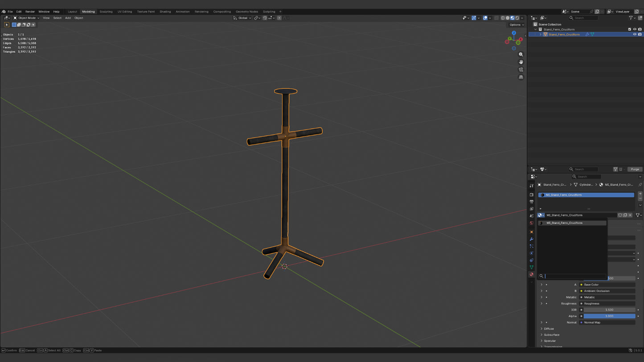Select the tweak select tool icon
Image resolution: width=644 pixels, height=362 pixels.
coord(7,24)
